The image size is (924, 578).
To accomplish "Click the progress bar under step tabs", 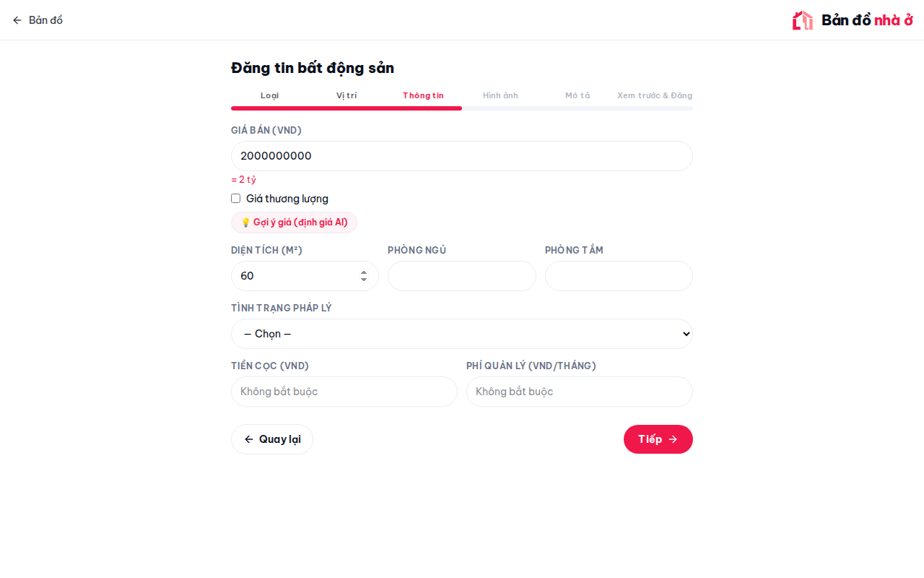I will tap(462, 108).
